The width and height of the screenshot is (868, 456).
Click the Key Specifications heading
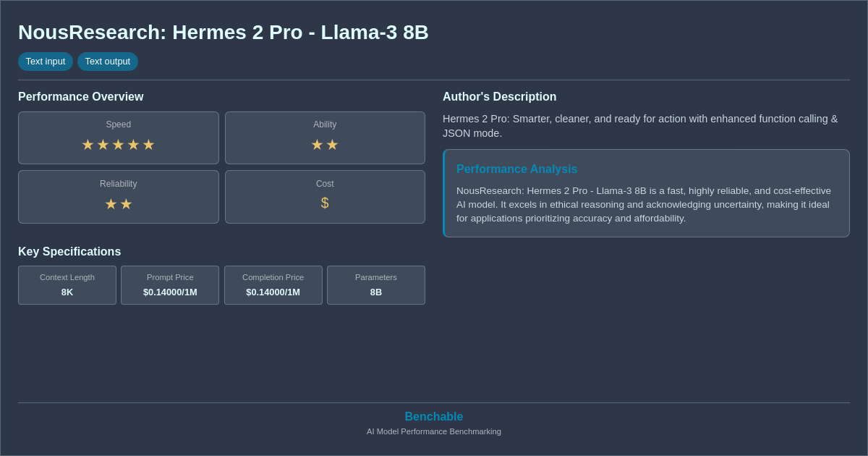pyautogui.click(x=69, y=252)
